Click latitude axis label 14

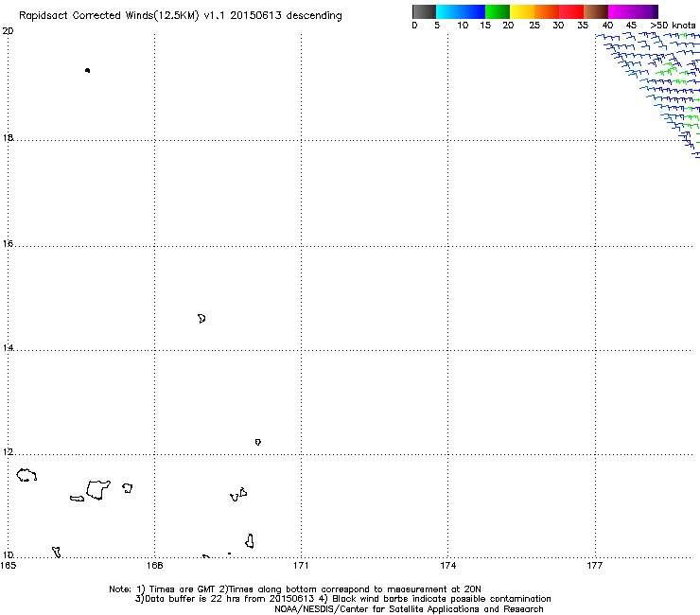8,347
